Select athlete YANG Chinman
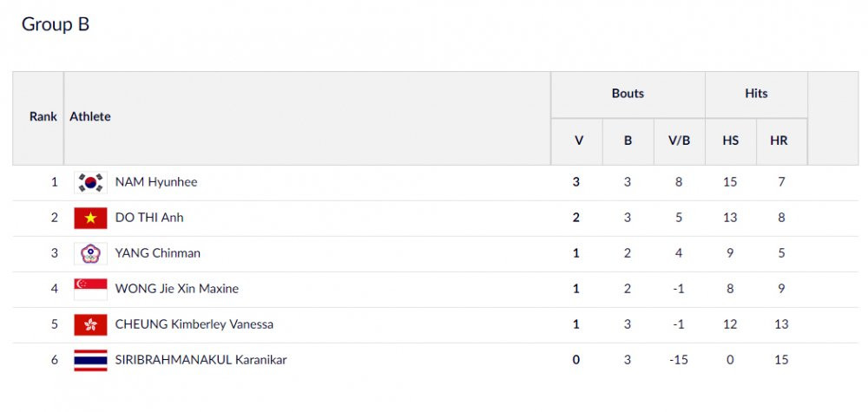 158,253
